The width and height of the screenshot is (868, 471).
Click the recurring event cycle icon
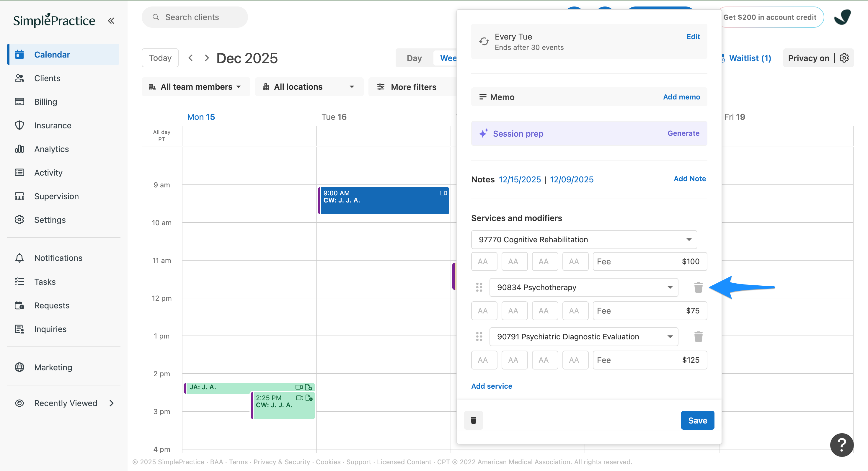coord(484,41)
